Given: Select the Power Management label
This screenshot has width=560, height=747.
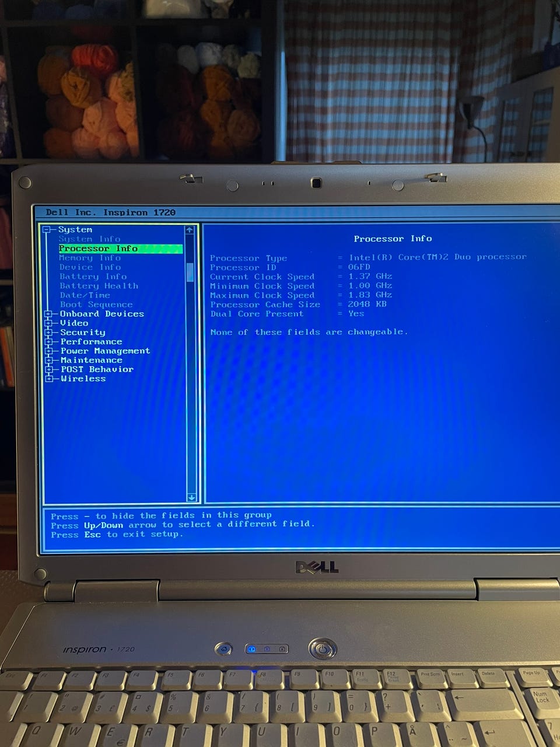Looking at the screenshot, I should pos(105,351).
